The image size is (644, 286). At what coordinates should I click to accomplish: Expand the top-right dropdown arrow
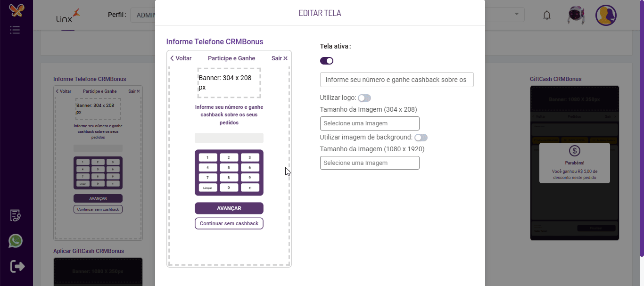pos(517,14)
